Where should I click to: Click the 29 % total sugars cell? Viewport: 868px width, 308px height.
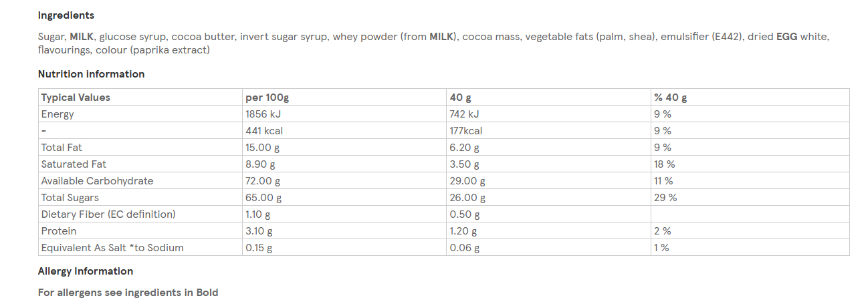(x=665, y=198)
